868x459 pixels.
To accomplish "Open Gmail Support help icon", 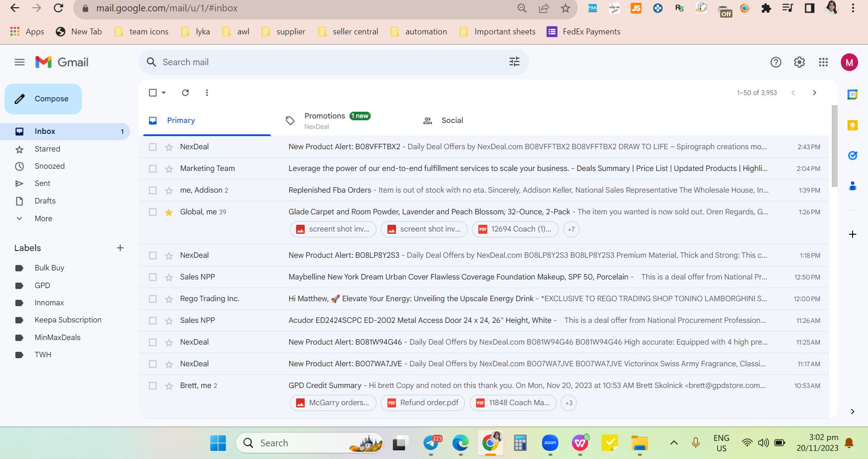I will 776,62.
